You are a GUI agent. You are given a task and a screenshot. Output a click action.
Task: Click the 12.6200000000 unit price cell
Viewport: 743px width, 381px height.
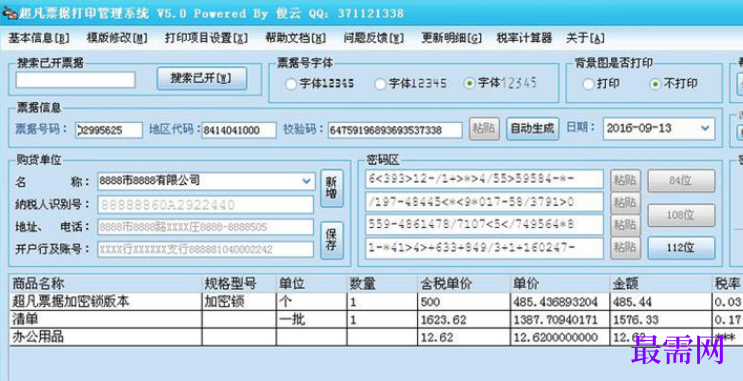(560, 337)
